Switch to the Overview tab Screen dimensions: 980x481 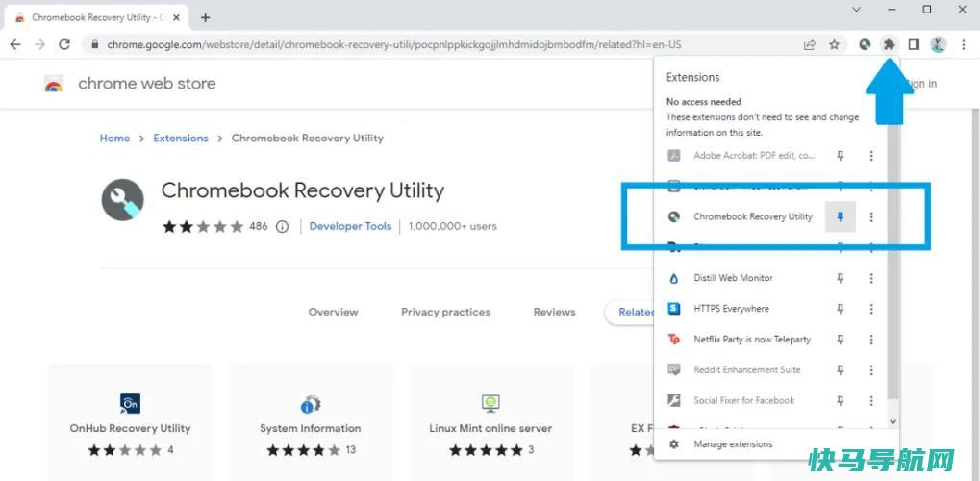click(333, 312)
